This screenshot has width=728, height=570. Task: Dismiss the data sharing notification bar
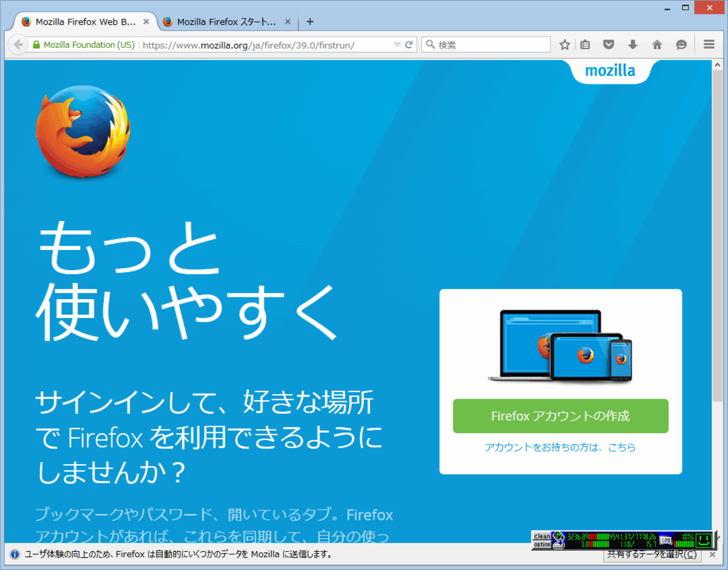tap(712, 554)
